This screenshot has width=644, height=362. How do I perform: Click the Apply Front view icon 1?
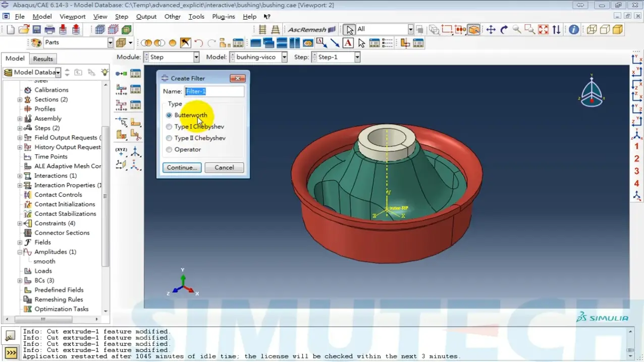[636, 147]
